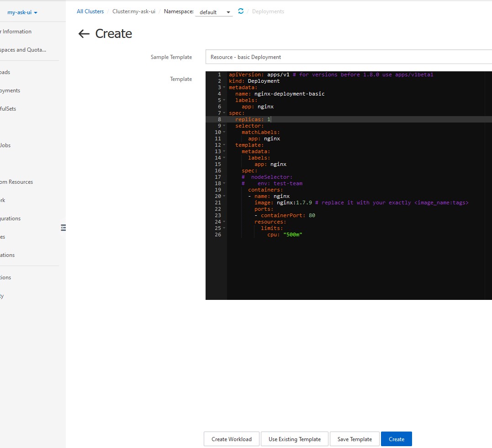The image size is (492, 448).
Task: Open the Namespace default dropdown
Action: click(214, 12)
